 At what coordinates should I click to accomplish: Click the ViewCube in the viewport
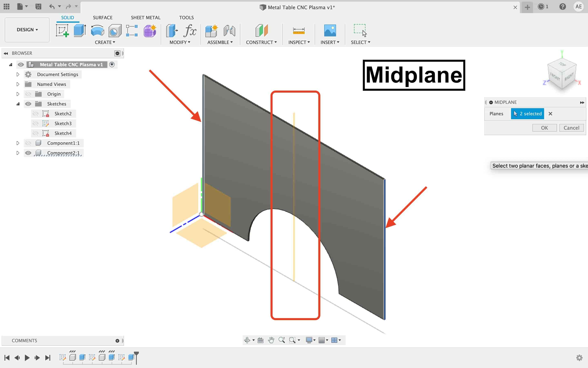coord(562,74)
